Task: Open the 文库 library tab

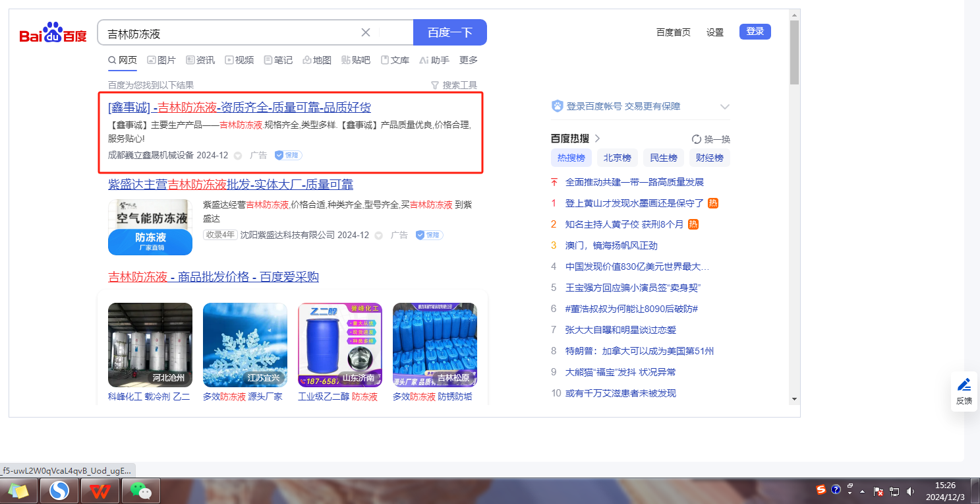Action: (x=395, y=60)
